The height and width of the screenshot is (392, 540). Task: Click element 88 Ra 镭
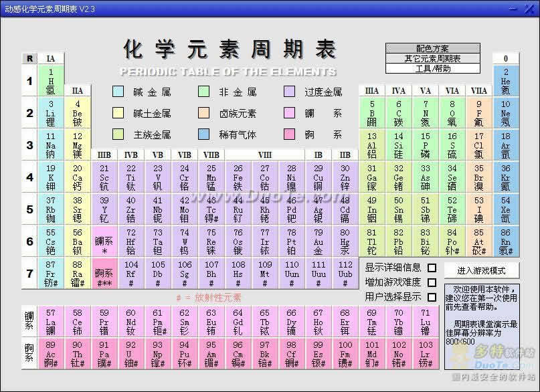(x=78, y=274)
